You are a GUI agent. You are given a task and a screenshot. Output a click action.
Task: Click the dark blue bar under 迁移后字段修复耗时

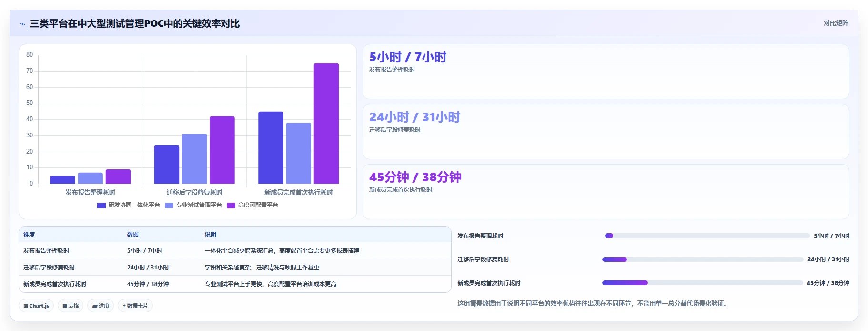167,165
